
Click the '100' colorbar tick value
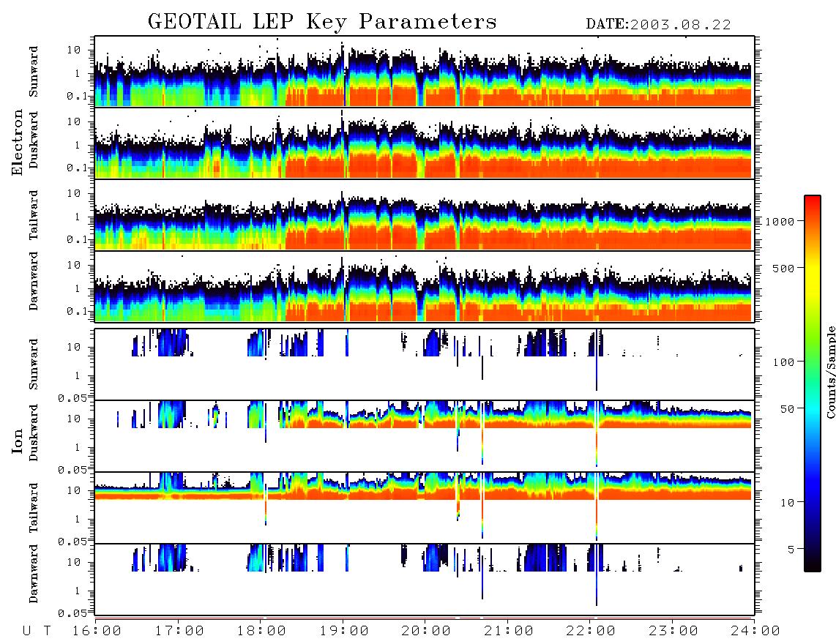point(784,362)
